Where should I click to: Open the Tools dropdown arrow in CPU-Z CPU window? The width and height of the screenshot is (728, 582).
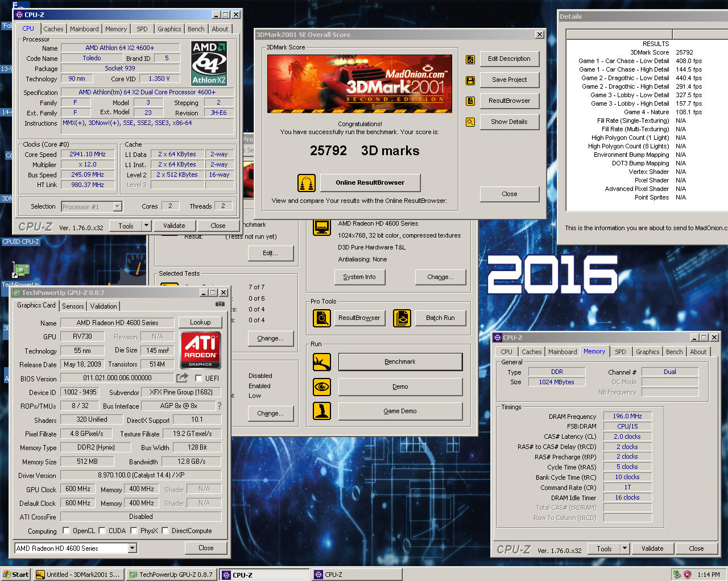146,226
